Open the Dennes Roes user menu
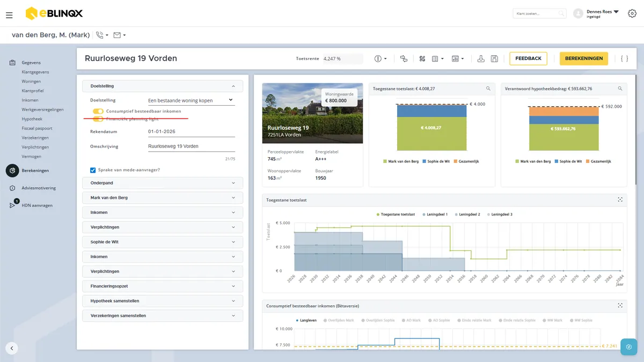Viewport: 644px width, 362px height. [x=596, y=13]
